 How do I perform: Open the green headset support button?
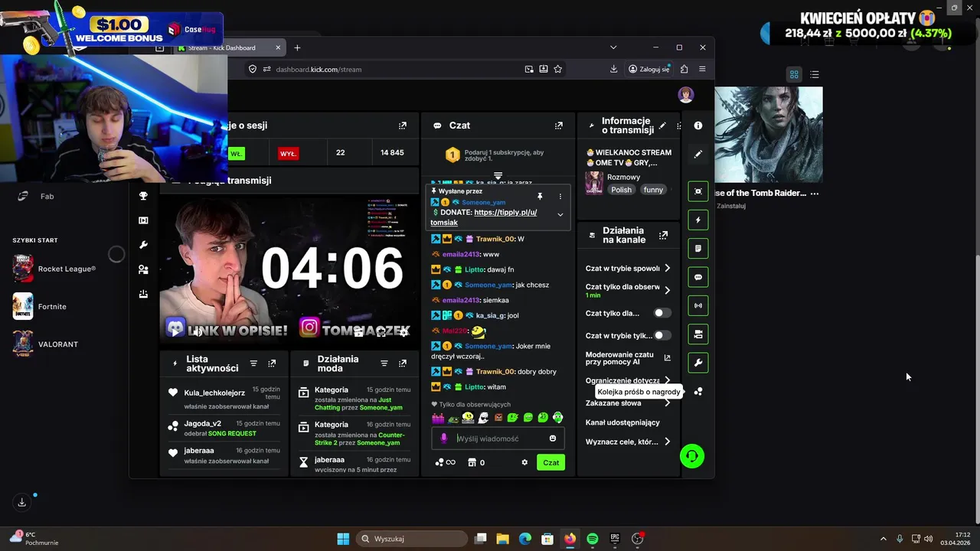pos(692,456)
